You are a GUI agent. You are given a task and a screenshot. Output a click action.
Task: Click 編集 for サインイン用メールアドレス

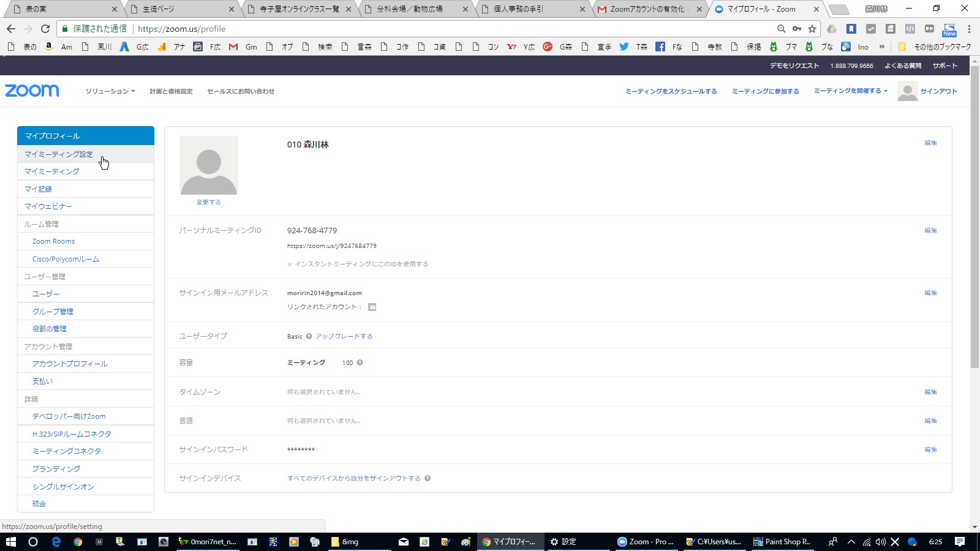pos(930,293)
